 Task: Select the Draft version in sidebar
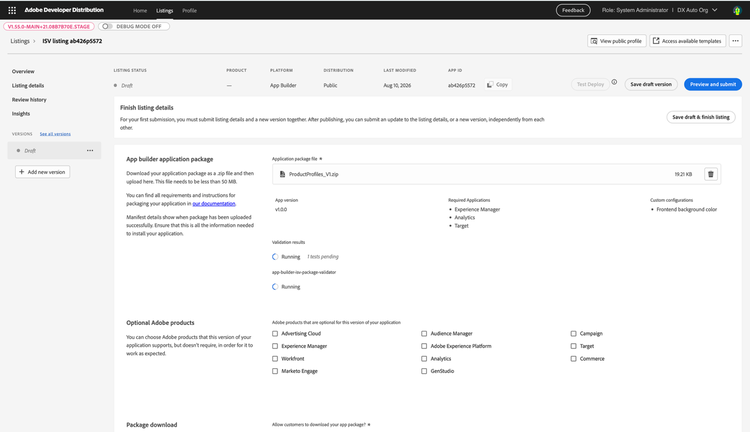click(x=55, y=151)
